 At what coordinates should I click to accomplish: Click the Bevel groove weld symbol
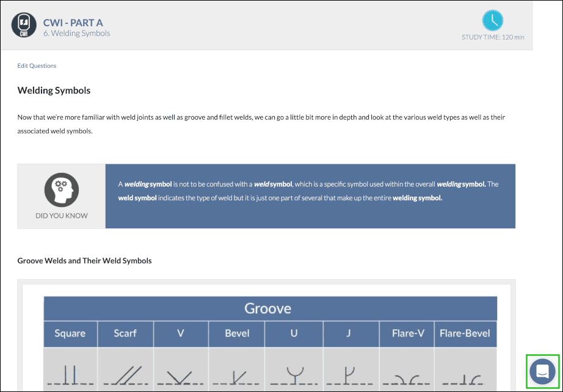[x=236, y=377]
